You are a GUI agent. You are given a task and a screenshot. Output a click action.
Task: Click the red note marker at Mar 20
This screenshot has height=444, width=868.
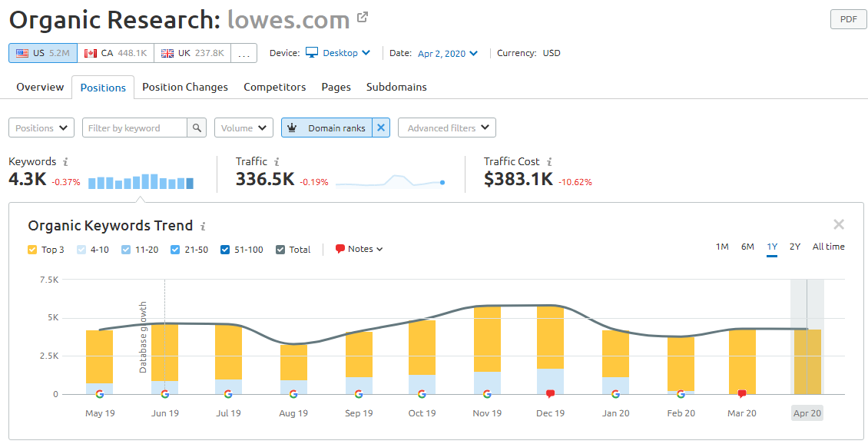742,394
